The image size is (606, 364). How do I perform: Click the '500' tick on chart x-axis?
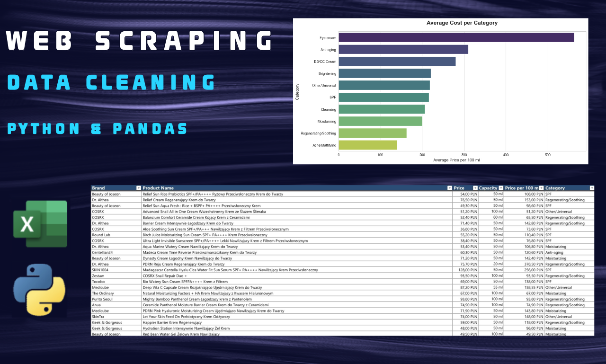(548, 155)
